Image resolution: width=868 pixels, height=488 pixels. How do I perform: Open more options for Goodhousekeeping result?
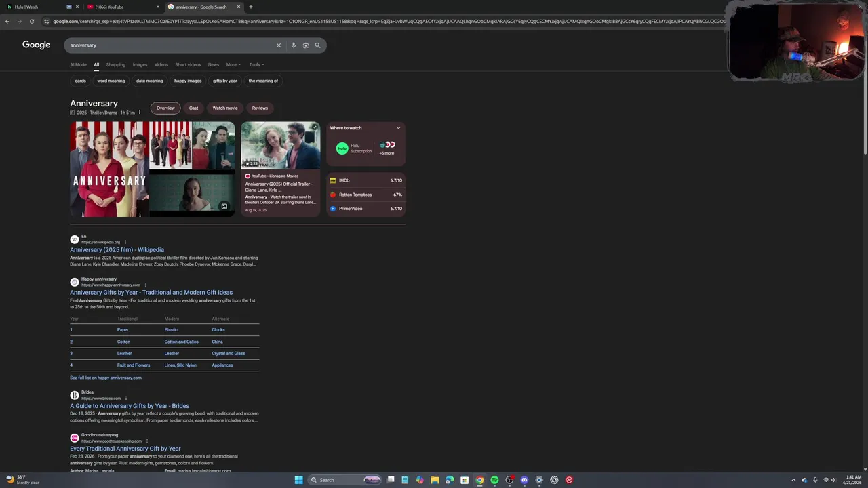(x=147, y=441)
